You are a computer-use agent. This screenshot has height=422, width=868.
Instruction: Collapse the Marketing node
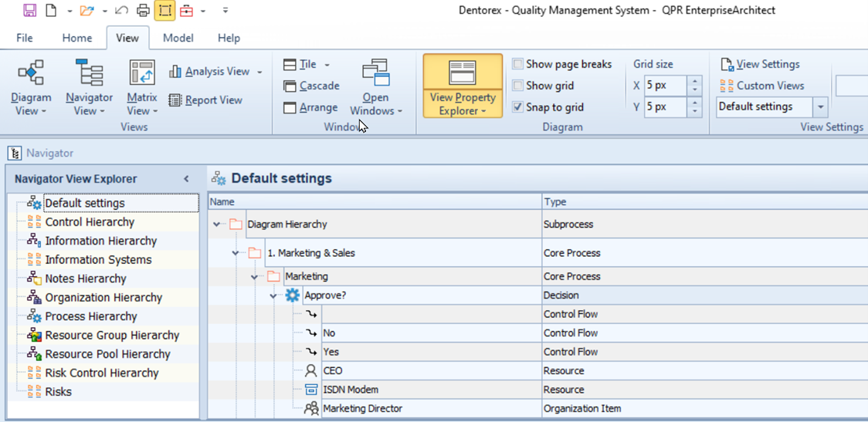pos(255,276)
